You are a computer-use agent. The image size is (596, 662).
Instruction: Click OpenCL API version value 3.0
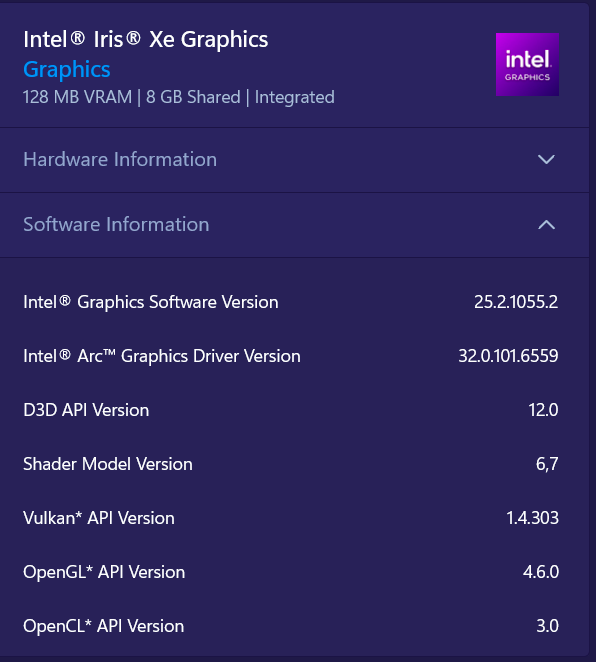pos(547,626)
